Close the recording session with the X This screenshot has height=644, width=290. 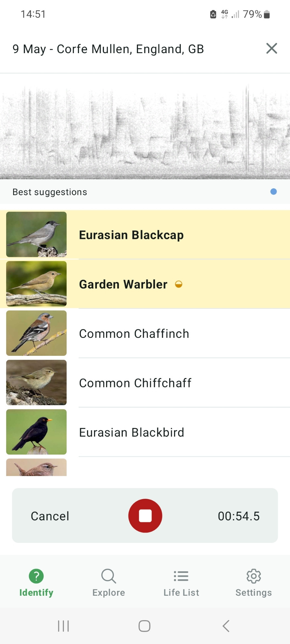tap(272, 49)
